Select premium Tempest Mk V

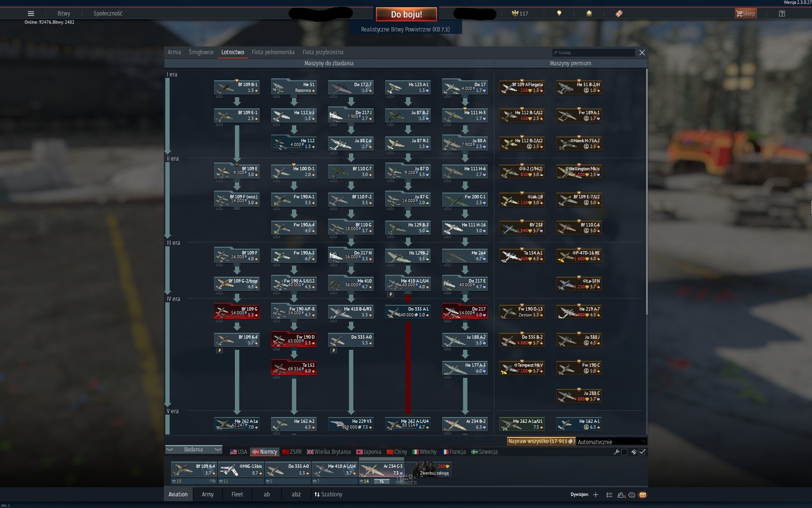(x=522, y=368)
